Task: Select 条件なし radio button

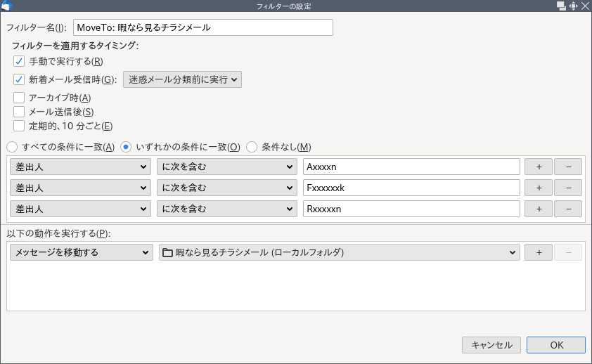Action: (x=252, y=147)
